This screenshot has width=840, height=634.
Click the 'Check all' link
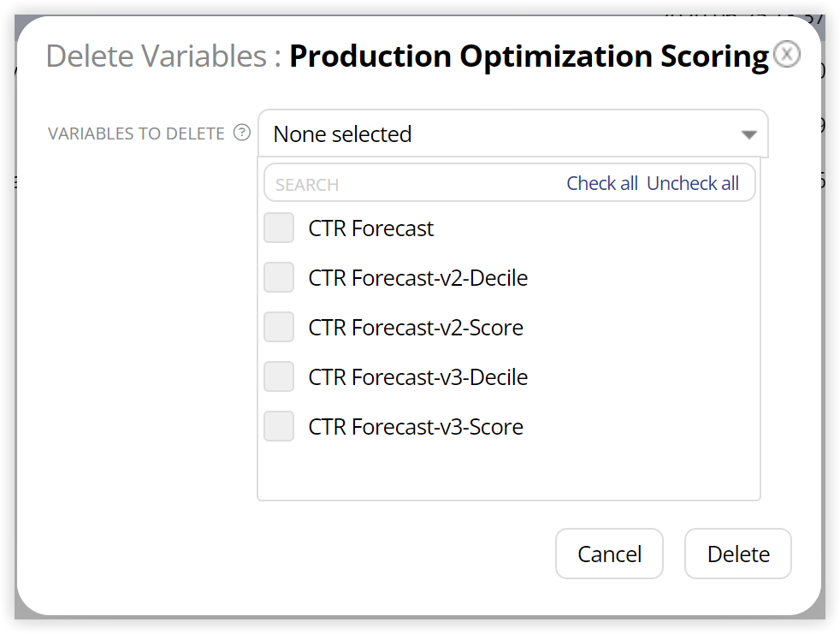click(x=602, y=183)
